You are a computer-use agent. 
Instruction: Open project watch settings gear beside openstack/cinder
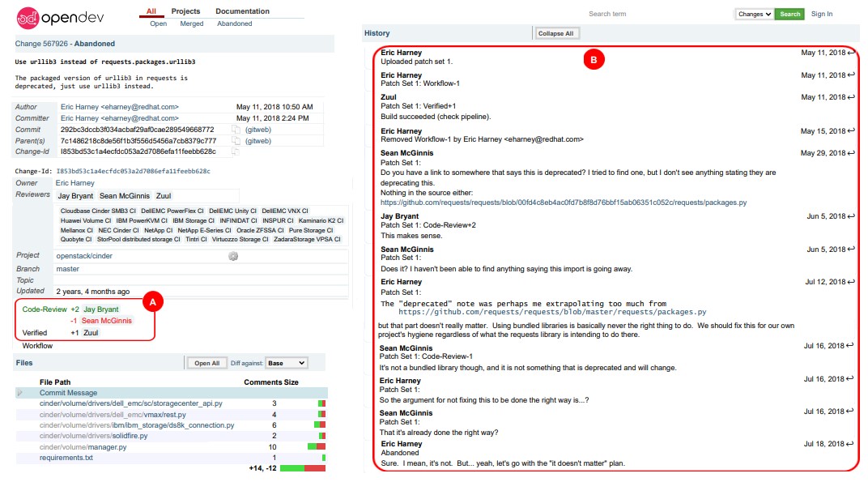click(x=233, y=255)
